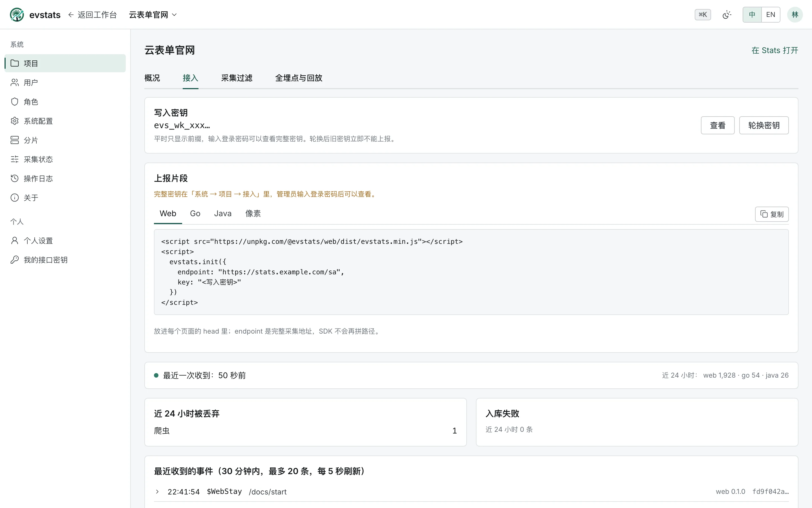Viewport: 812px width, 508px height.
Task: Click the 我的接口密钥 key icon
Action: 14,259
